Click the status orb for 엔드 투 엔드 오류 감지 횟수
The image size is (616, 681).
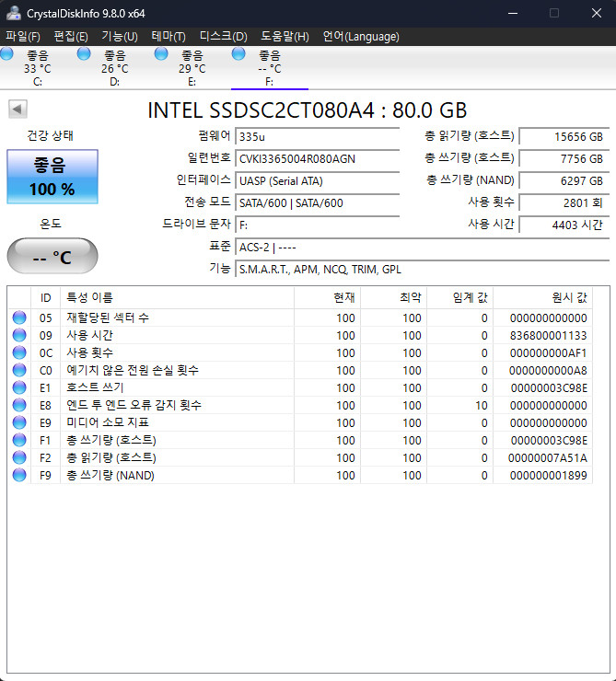(x=19, y=405)
